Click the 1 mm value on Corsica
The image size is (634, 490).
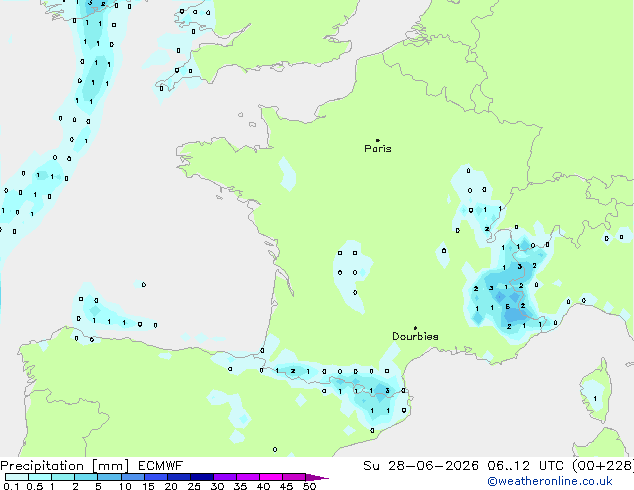[595, 399]
